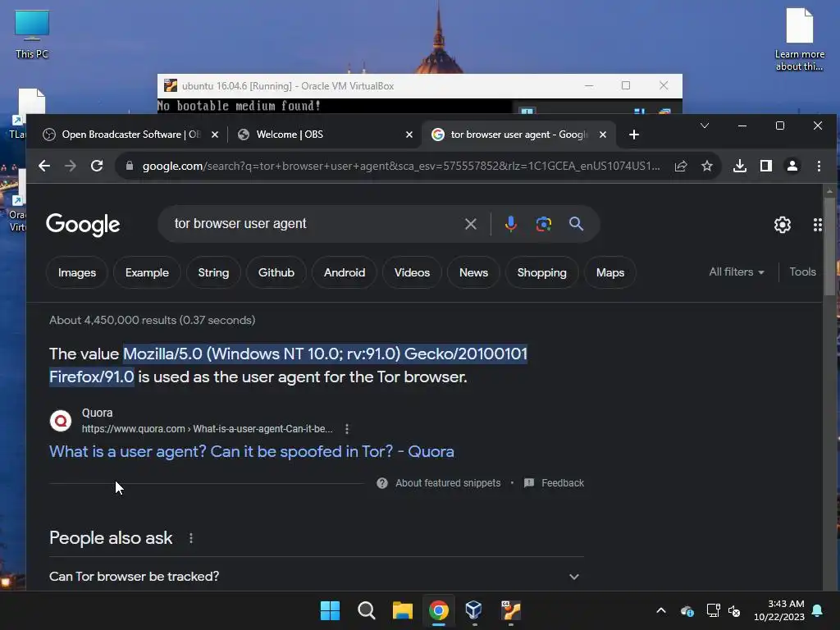Reload the Google search page
Image resolution: width=840 pixels, height=630 pixels.
97,166
